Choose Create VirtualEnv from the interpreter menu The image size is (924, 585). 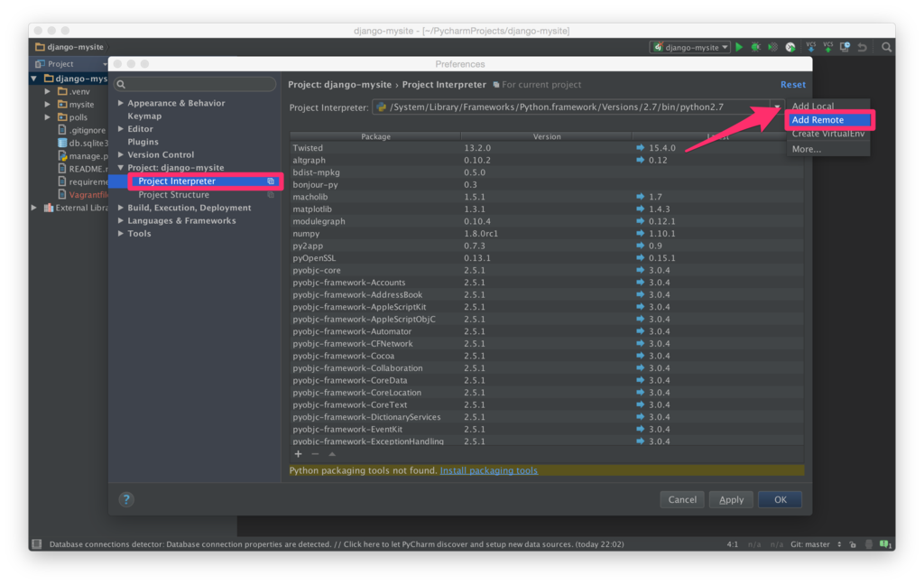pos(827,134)
